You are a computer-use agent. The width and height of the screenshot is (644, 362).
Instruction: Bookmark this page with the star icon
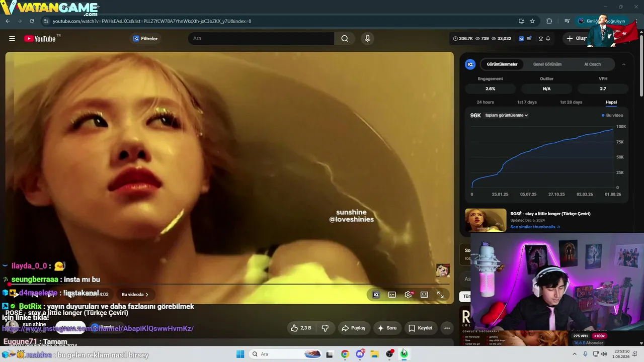tap(532, 21)
